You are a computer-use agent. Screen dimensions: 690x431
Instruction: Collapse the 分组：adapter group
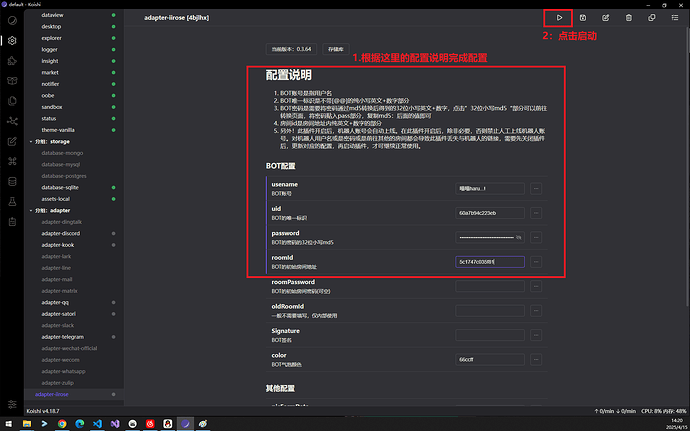coord(31,210)
